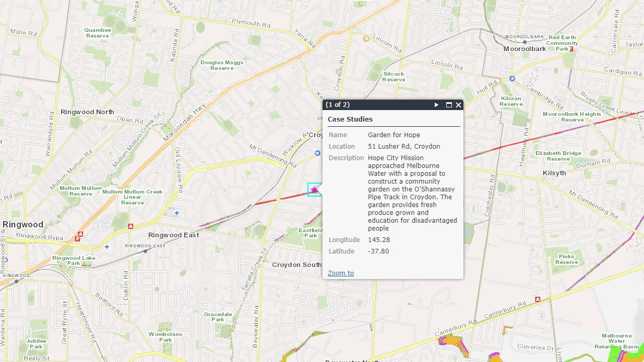Click the Zoom to link

(340, 273)
